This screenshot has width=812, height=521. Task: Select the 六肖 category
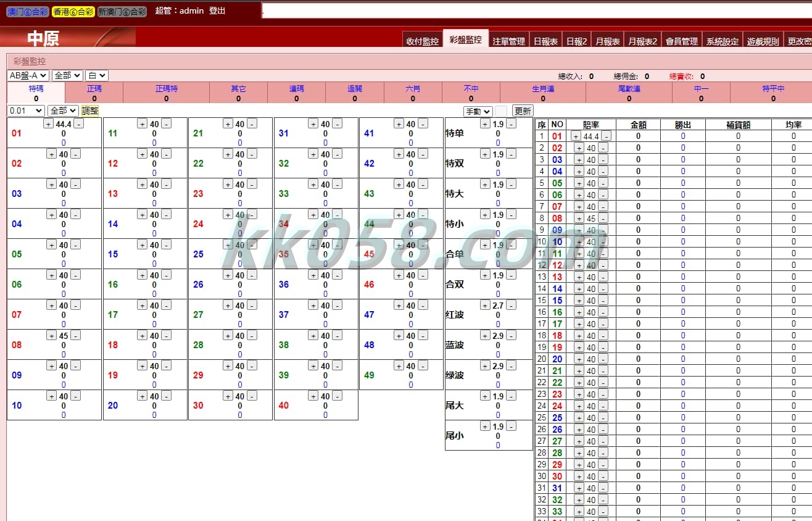click(413, 89)
